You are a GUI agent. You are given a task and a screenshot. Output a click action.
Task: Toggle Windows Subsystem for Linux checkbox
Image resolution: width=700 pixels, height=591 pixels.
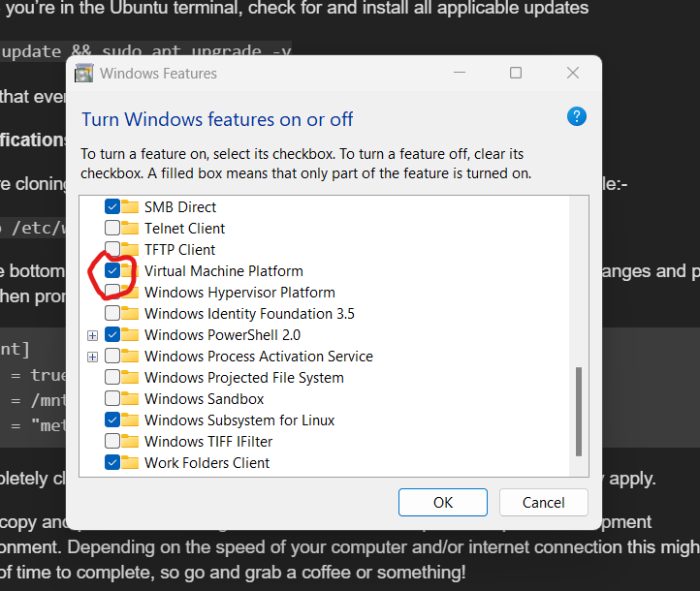[112, 420]
